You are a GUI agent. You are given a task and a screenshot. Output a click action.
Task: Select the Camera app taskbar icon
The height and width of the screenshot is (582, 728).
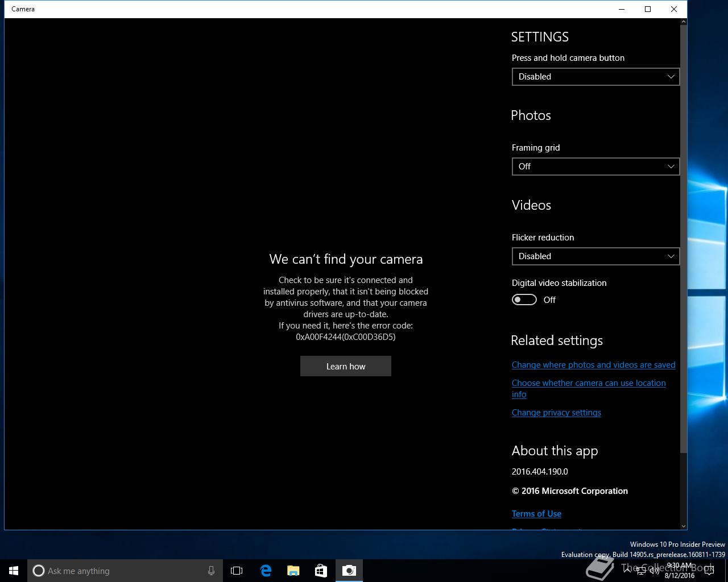pyautogui.click(x=349, y=571)
